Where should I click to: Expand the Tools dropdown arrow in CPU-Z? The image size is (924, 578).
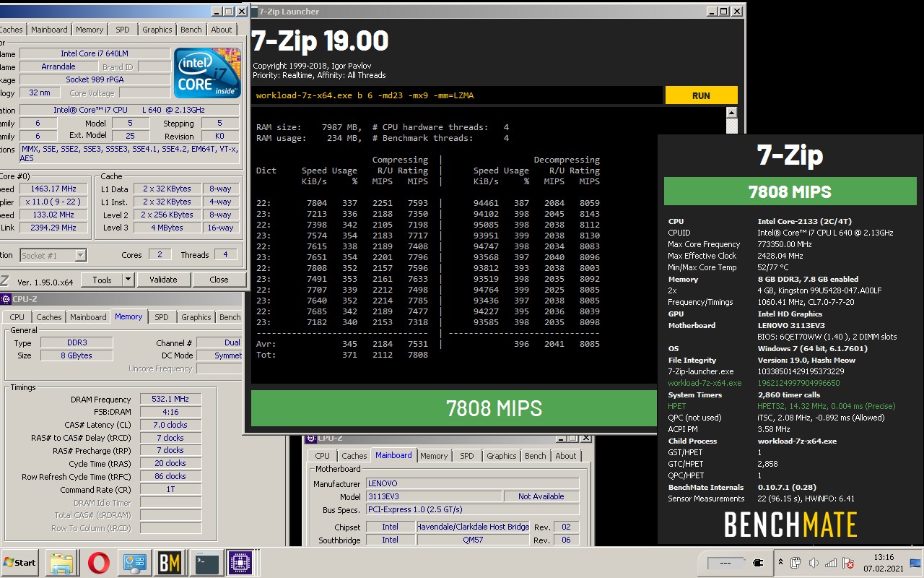coord(128,280)
